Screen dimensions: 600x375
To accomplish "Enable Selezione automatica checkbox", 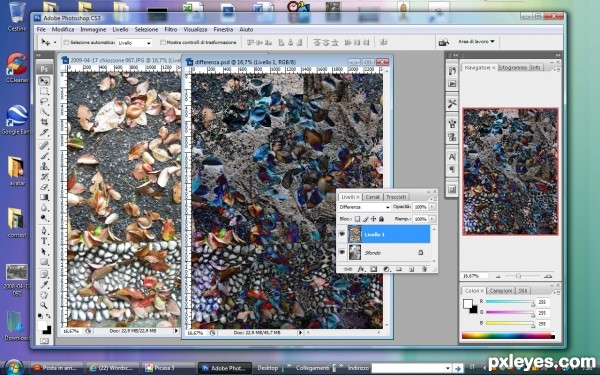I will coord(66,42).
